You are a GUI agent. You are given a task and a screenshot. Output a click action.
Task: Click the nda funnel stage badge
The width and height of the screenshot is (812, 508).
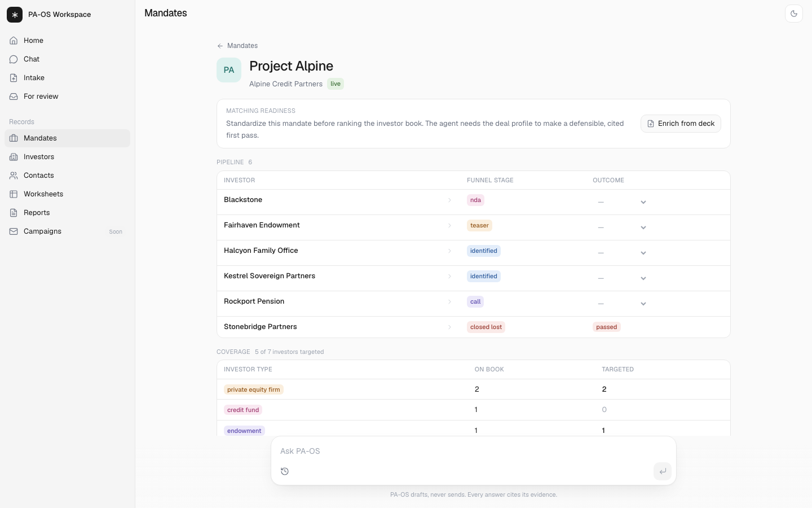pos(475,200)
